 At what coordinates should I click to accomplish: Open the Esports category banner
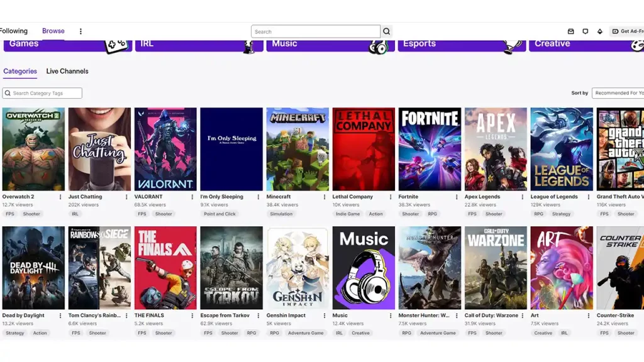pyautogui.click(x=462, y=45)
